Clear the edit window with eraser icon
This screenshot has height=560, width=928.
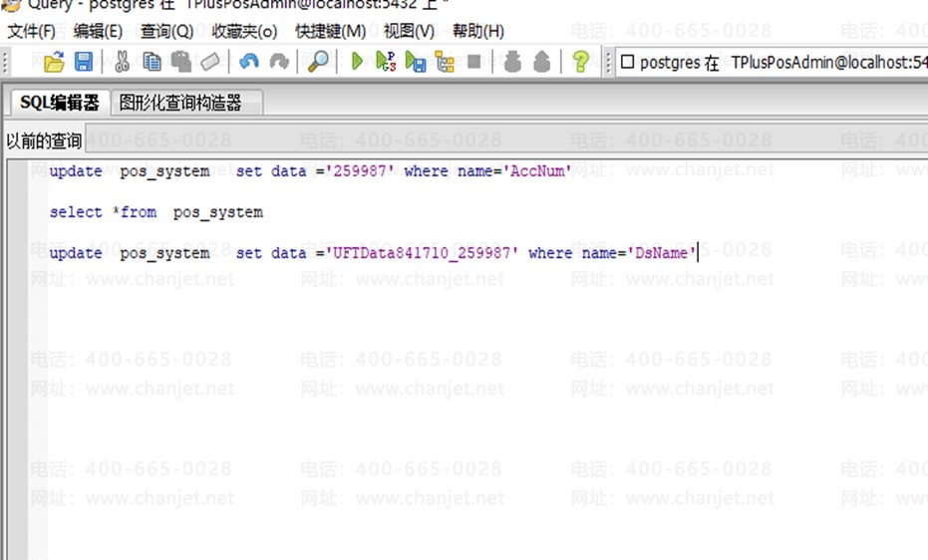210,62
